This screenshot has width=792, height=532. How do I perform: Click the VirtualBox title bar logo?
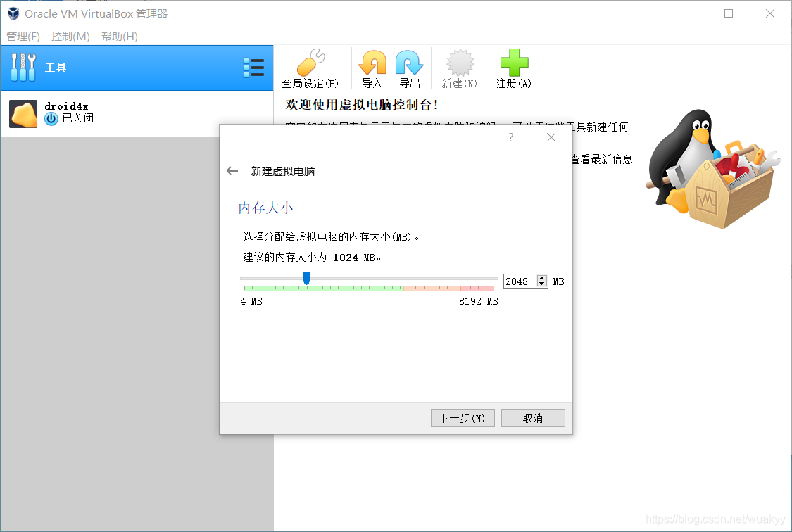click(13, 13)
